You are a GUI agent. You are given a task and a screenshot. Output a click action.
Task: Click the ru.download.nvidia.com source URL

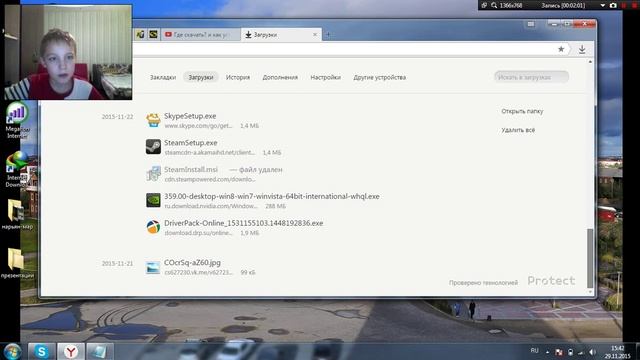[211, 206]
